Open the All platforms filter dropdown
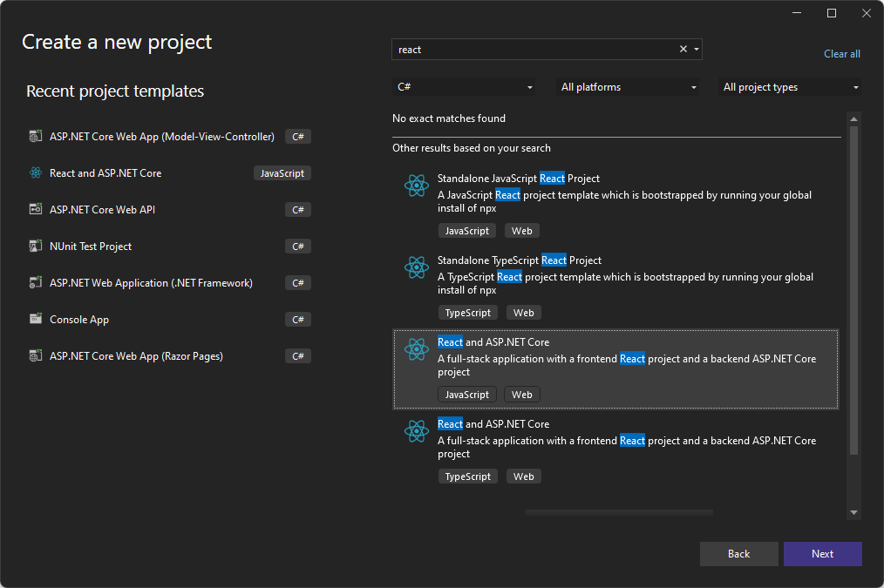This screenshot has height=588, width=884. pyautogui.click(x=628, y=87)
